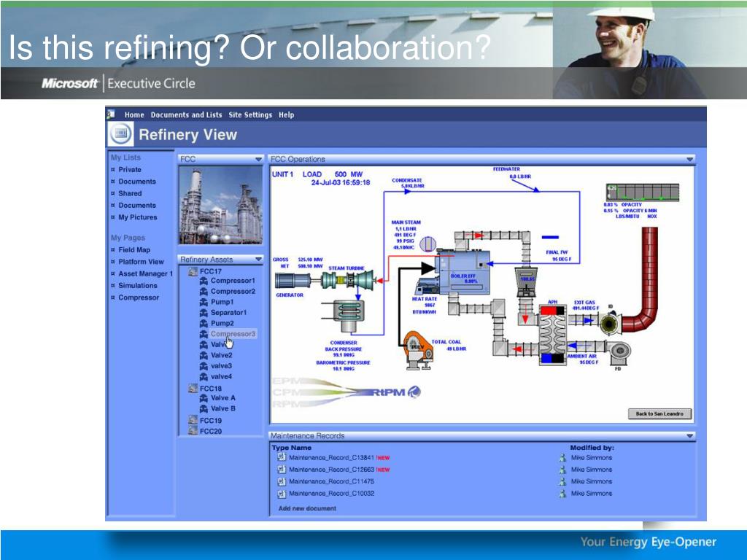Click the opacity trend chart

pos(643,192)
